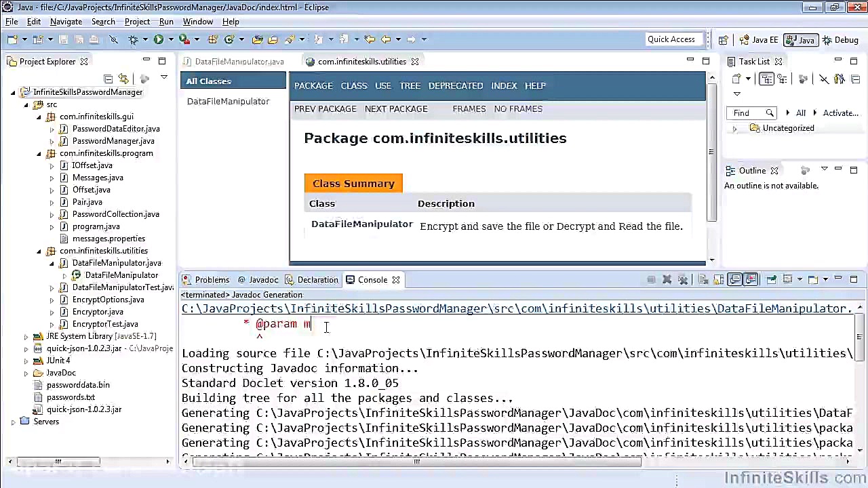868x488 pixels.
Task: Toggle Link with Editor in Project Explorer
Action: pos(123,79)
